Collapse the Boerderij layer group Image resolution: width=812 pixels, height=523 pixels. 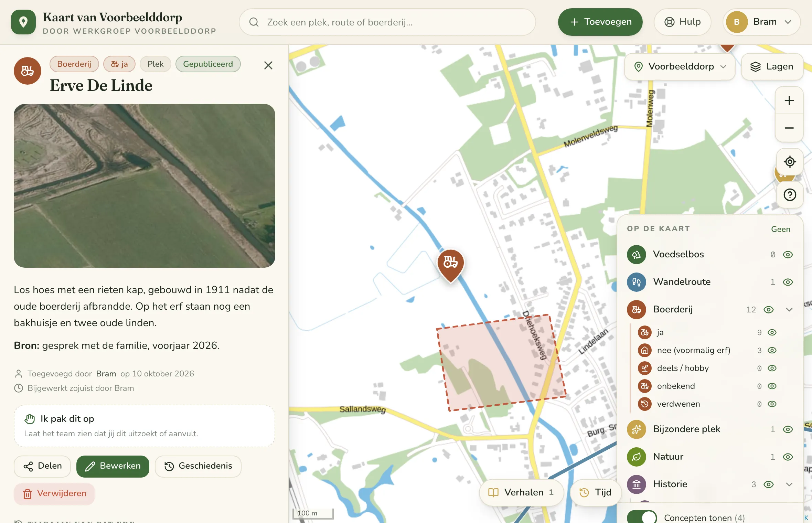tap(789, 310)
